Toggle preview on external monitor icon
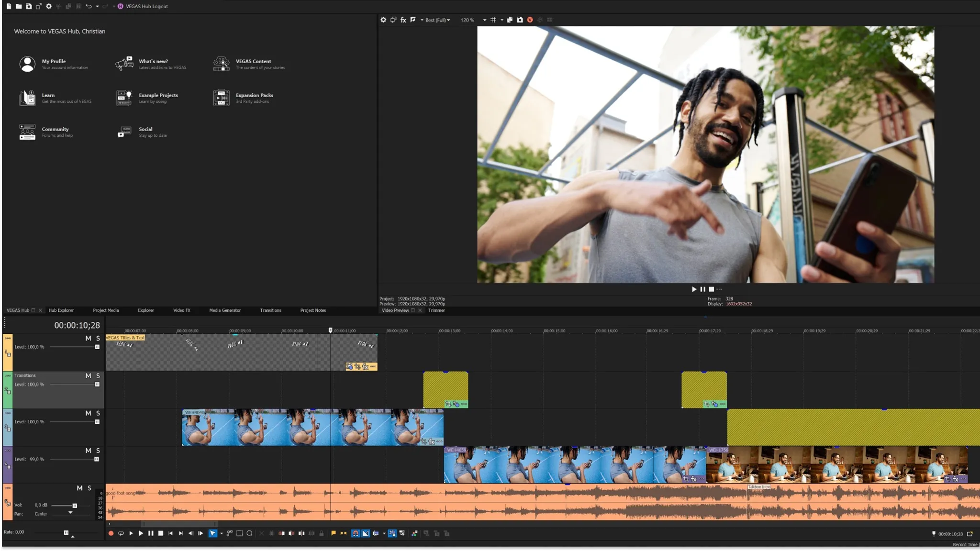The image size is (980, 551). pyautogui.click(x=393, y=20)
